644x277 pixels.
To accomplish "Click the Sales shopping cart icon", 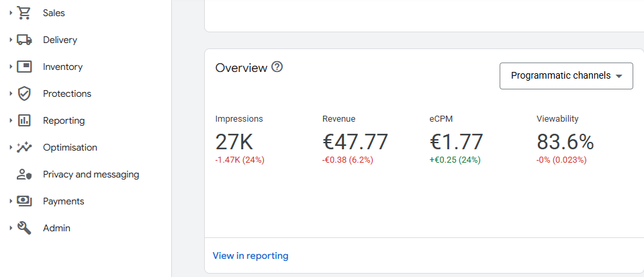I will [x=24, y=13].
